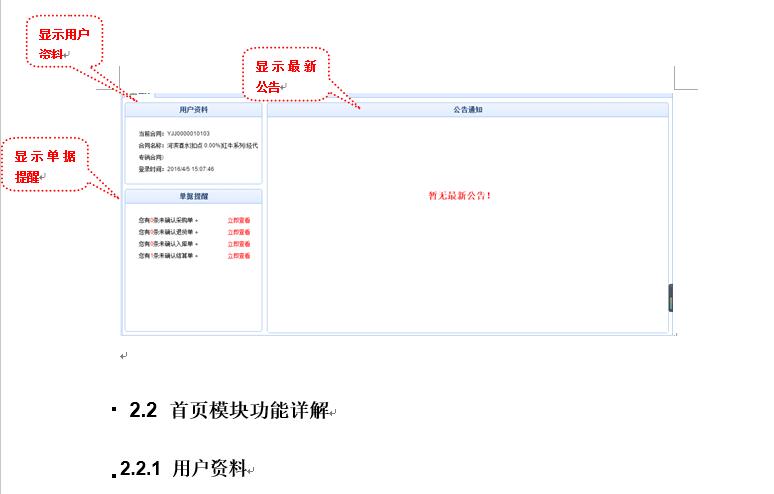The image size is (774, 494).
Task: Open 立即查看 next to 未确认退货单
Action: (238, 231)
